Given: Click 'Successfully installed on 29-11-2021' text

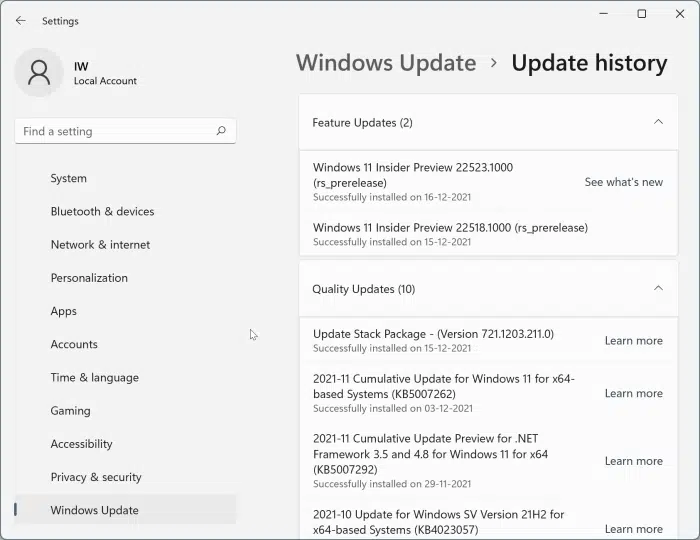Looking at the screenshot, I should [392, 484].
